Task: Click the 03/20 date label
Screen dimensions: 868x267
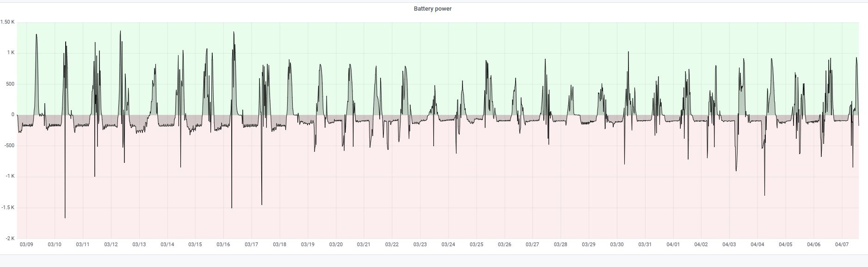Action: [x=336, y=244]
